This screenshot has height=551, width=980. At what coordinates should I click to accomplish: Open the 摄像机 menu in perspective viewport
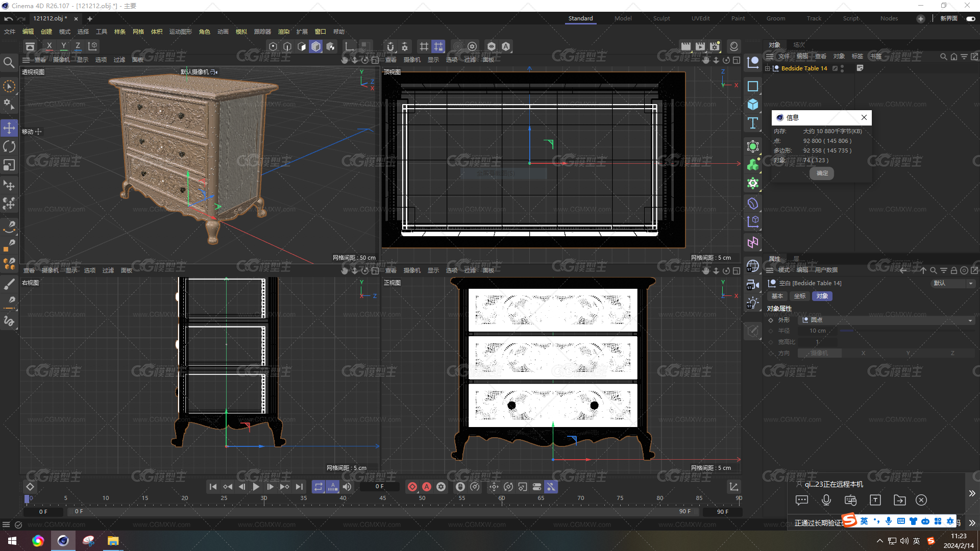(x=61, y=60)
